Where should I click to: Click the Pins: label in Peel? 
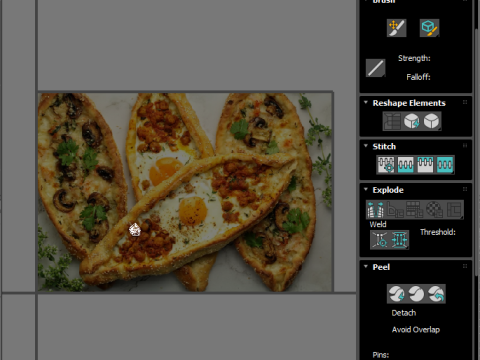point(381,355)
